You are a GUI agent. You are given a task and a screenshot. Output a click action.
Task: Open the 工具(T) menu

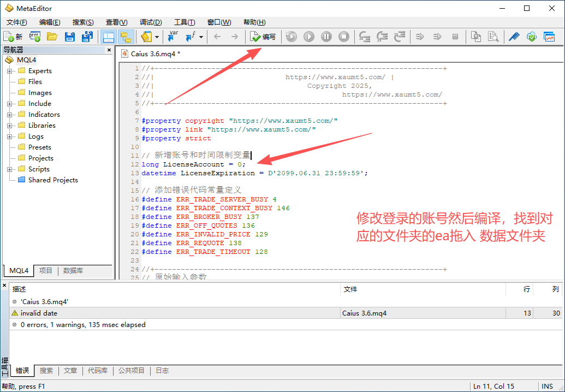point(185,22)
